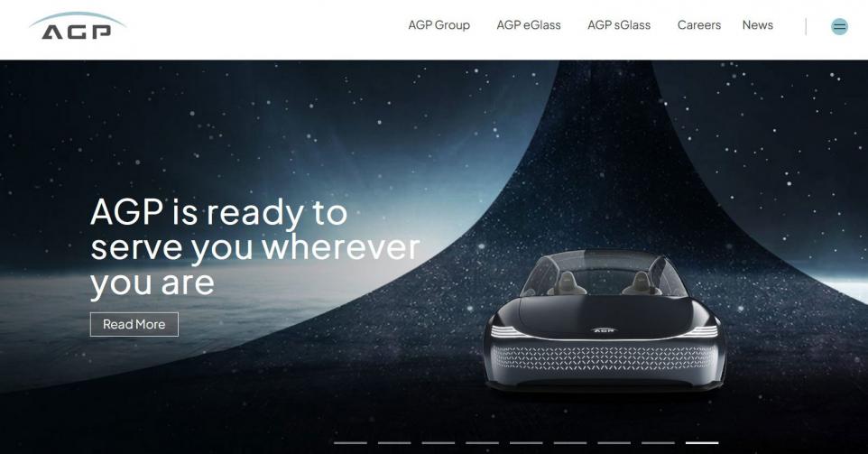The image size is (868, 454).
Task: Click the hero headline text
Action: pyautogui.click(x=255, y=247)
